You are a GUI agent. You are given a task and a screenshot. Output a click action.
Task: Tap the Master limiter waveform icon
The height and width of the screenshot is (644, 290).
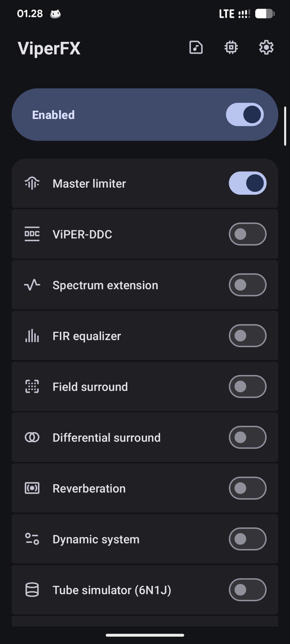[32, 183]
